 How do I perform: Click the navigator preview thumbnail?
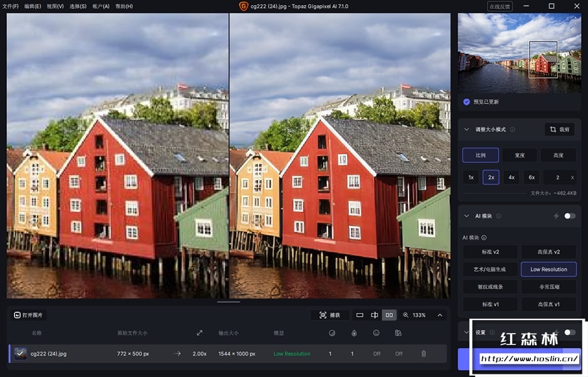(520, 53)
